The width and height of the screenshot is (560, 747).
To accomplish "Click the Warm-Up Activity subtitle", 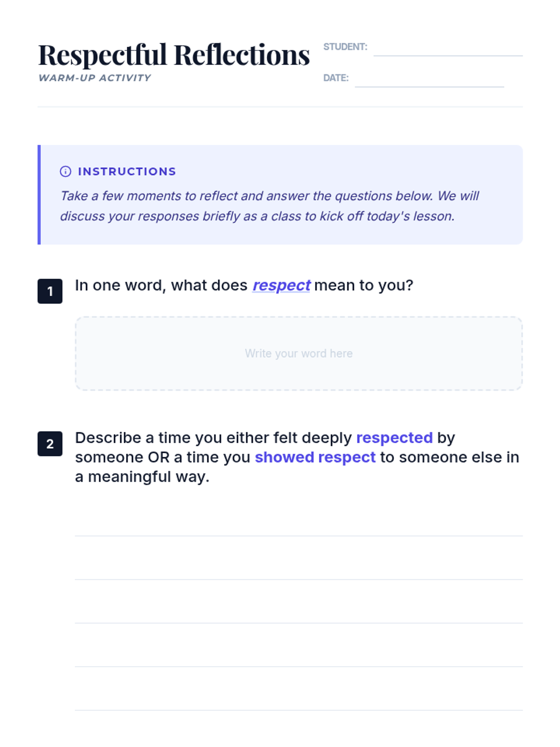I will point(95,78).
